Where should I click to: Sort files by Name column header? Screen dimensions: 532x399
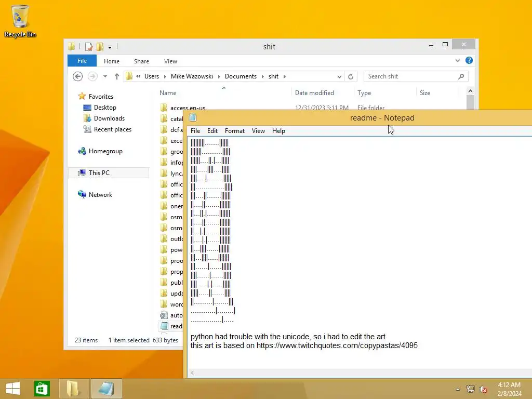[x=168, y=92]
